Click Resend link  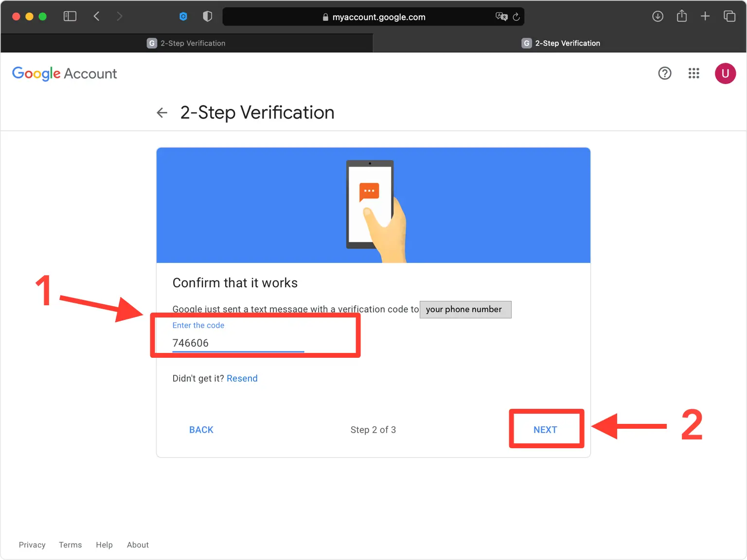[242, 378]
